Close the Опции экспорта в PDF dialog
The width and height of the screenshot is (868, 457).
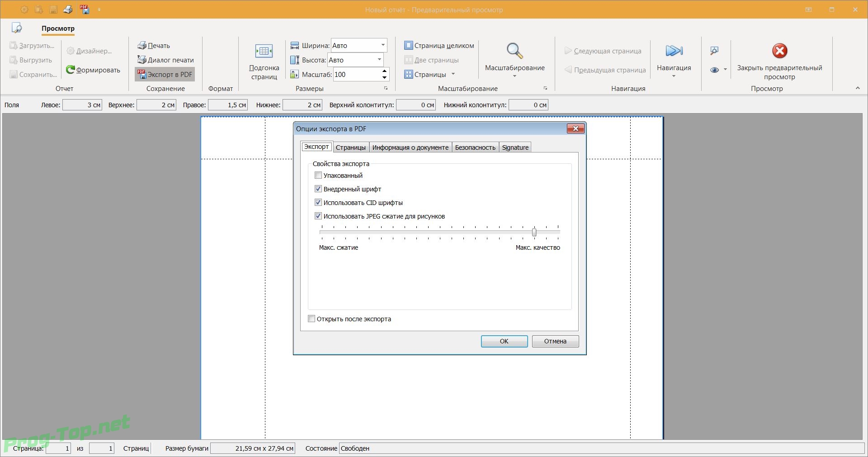pos(576,129)
